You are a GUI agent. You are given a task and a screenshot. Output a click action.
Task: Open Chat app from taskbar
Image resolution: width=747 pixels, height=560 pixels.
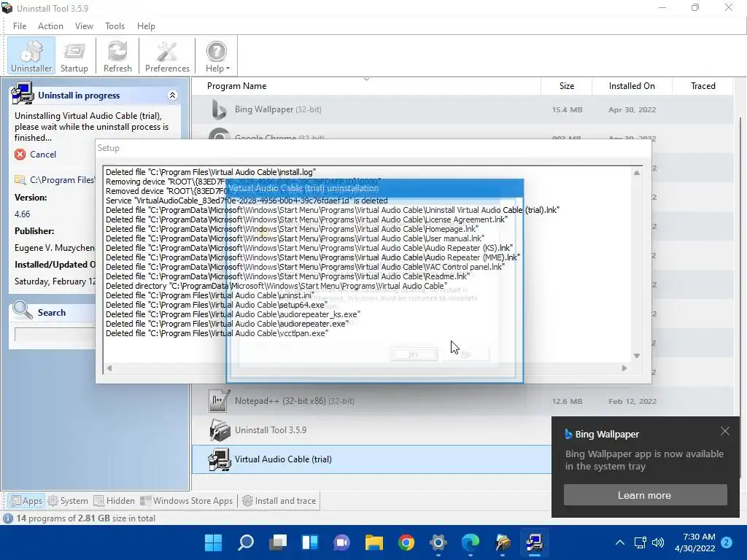click(x=341, y=542)
